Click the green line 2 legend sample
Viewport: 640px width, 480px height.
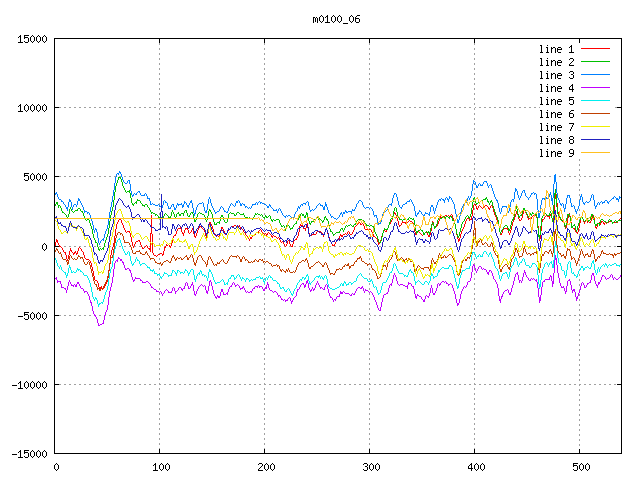tap(596, 62)
